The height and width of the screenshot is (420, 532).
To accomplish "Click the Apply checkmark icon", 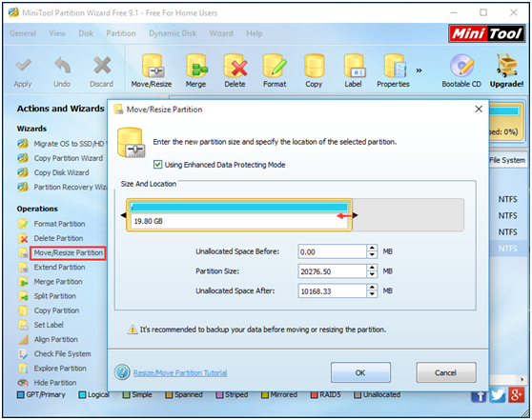I will [x=23, y=65].
